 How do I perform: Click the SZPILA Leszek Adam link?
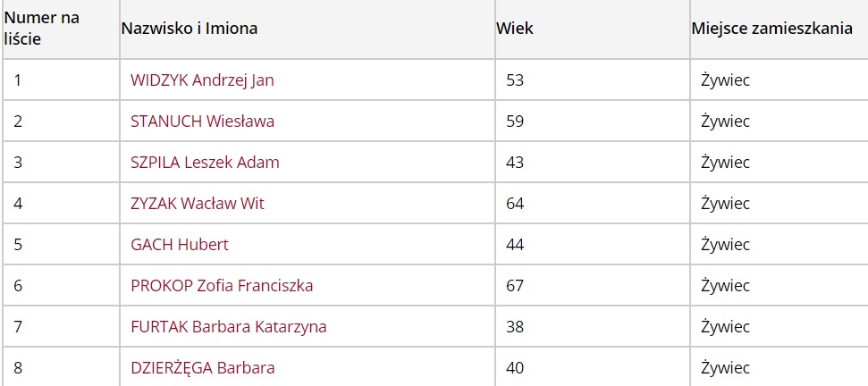[x=205, y=163]
